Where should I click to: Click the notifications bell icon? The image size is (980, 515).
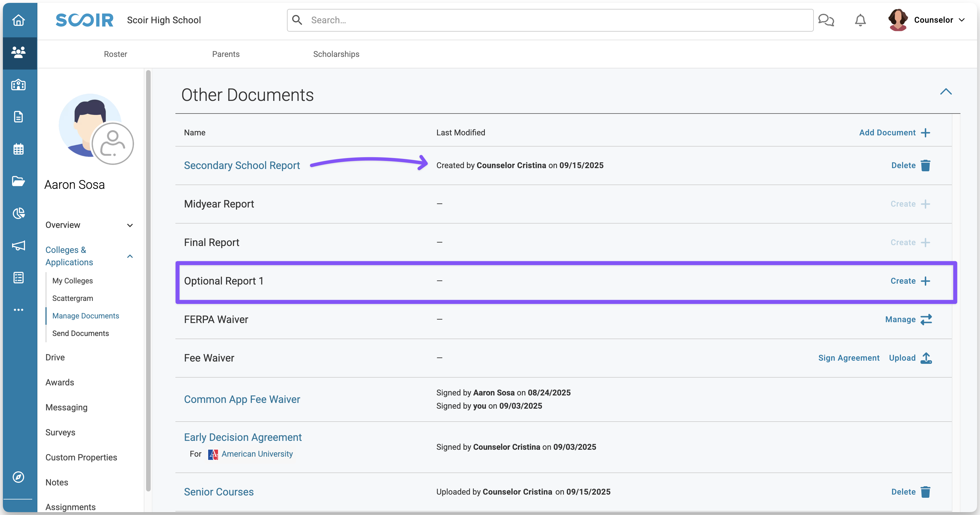(x=860, y=20)
